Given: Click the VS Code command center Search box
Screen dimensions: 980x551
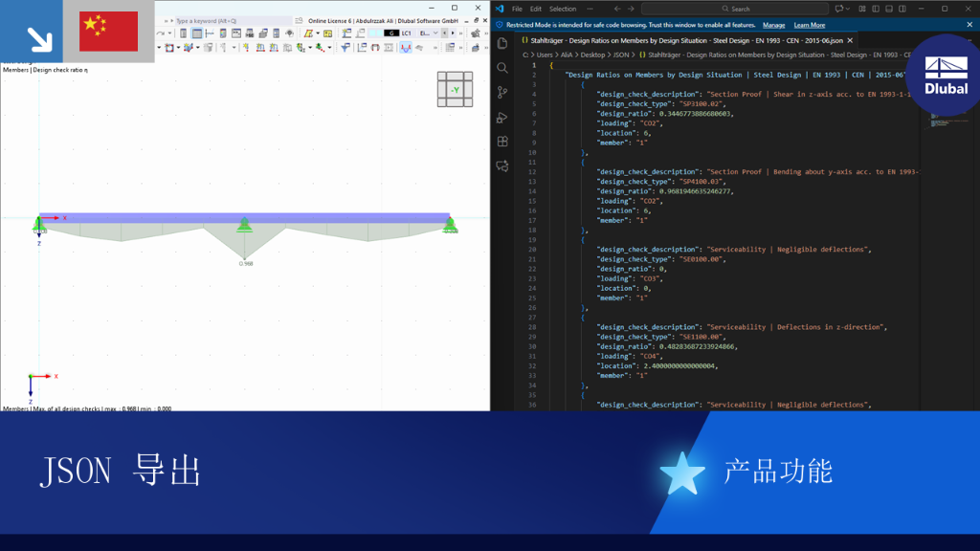Looking at the screenshot, I should click(x=735, y=9).
